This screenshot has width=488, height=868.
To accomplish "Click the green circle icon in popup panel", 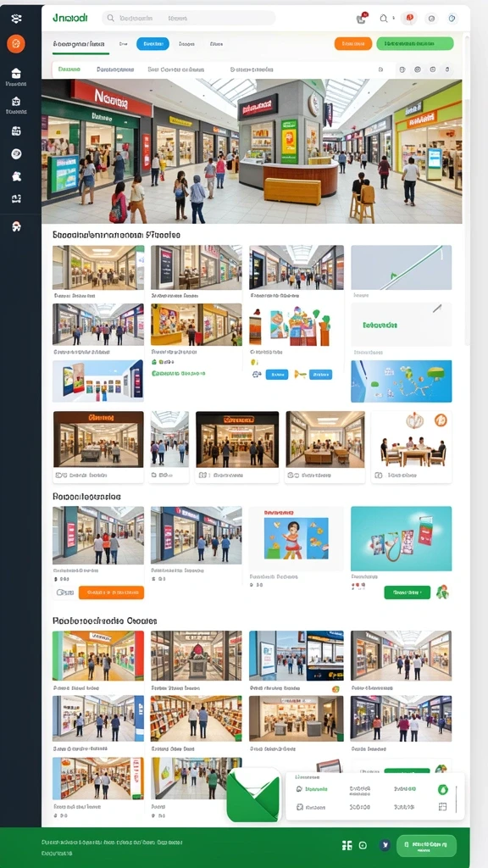I will click(x=442, y=789).
